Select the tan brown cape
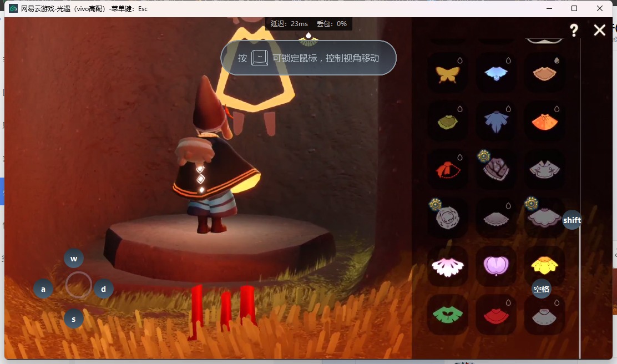 click(x=545, y=74)
